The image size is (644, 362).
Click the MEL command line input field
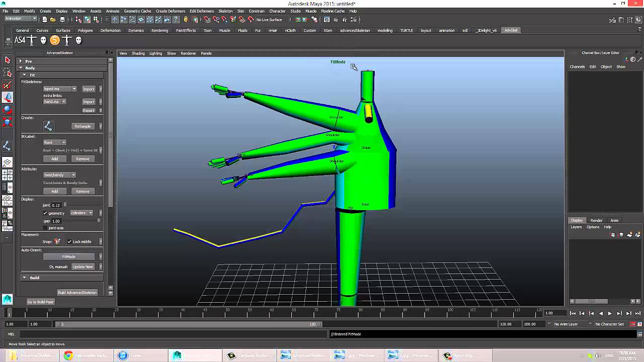click(x=174, y=334)
